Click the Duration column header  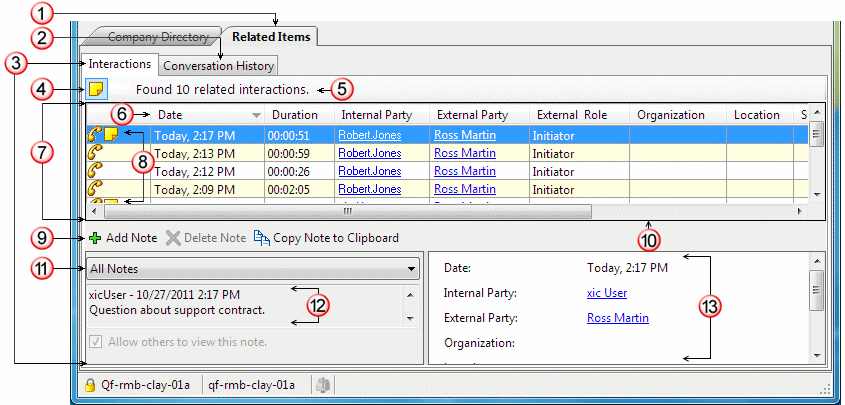pyautogui.click(x=294, y=115)
